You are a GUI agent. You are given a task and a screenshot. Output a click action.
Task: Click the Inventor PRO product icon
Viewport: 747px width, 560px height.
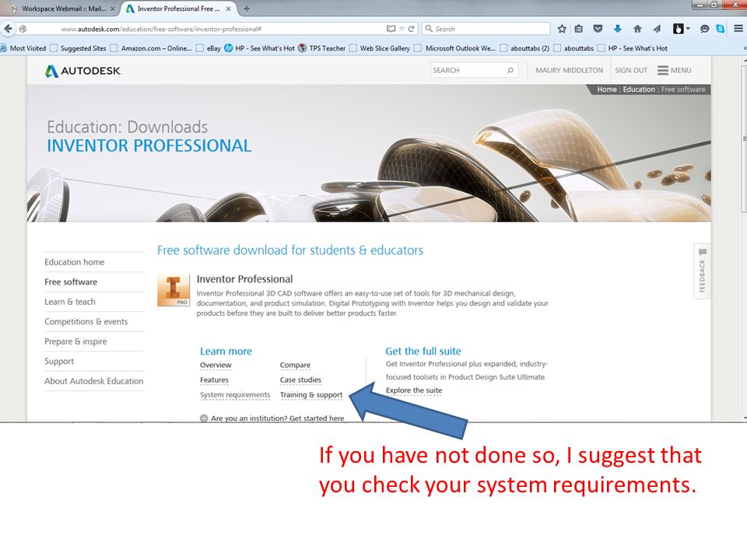pyautogui.click(x=174, y=290)
